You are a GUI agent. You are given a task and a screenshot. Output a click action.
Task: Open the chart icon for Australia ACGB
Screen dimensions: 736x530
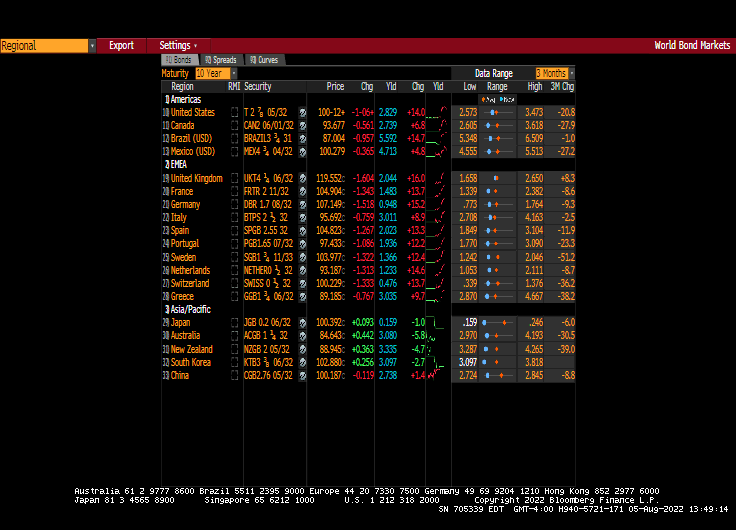302,336
